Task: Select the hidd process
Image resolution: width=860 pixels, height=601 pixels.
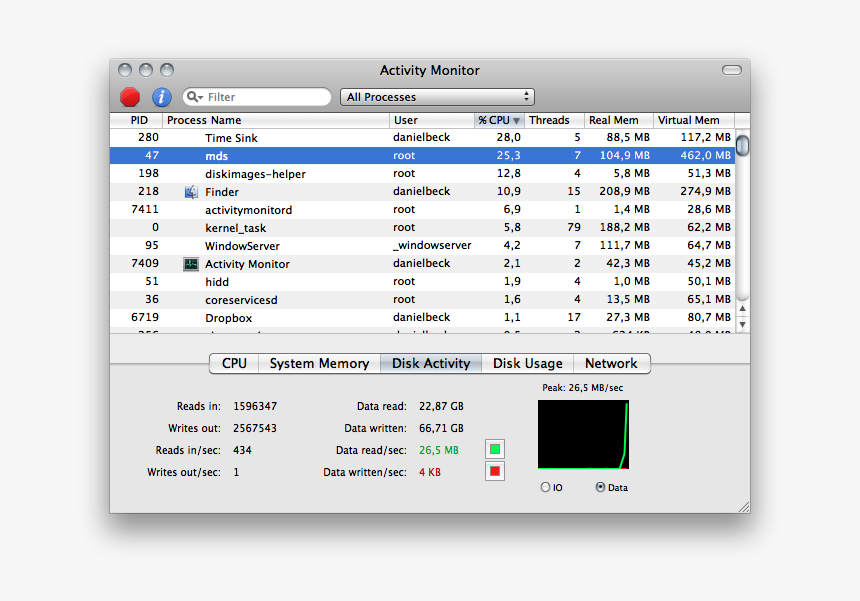Action: click(217, 282)
